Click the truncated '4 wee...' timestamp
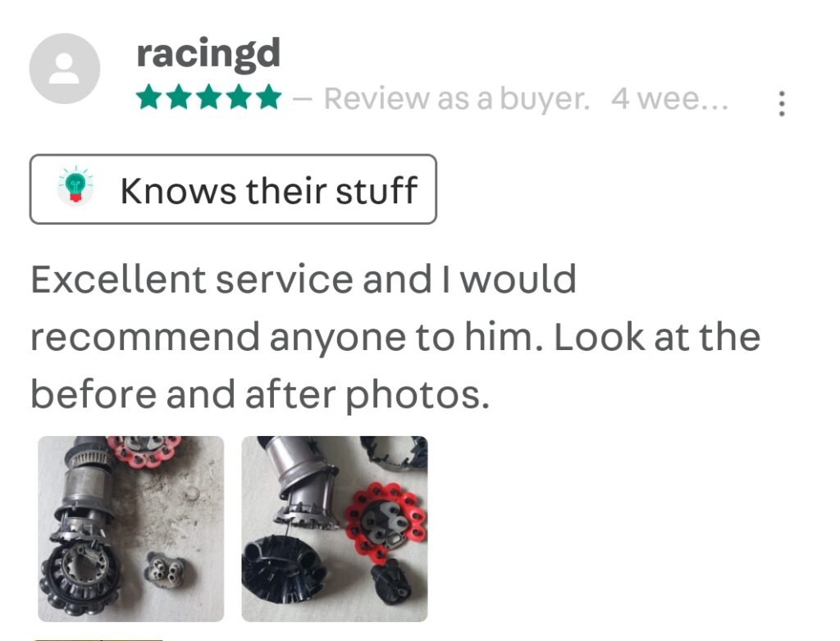Screen dimensions: 840x641 point(669,99)
